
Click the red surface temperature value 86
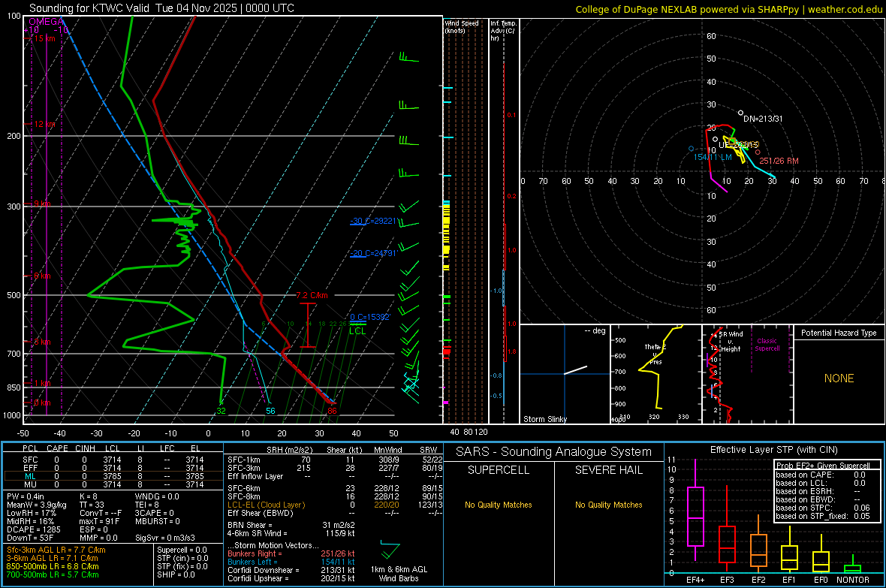pyautogui.click(x=332, y=411)
